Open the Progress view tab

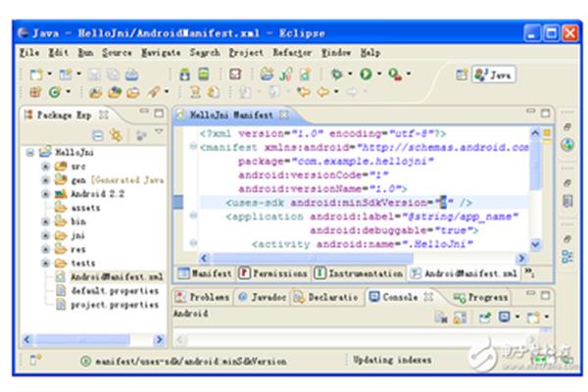point(481,298)
